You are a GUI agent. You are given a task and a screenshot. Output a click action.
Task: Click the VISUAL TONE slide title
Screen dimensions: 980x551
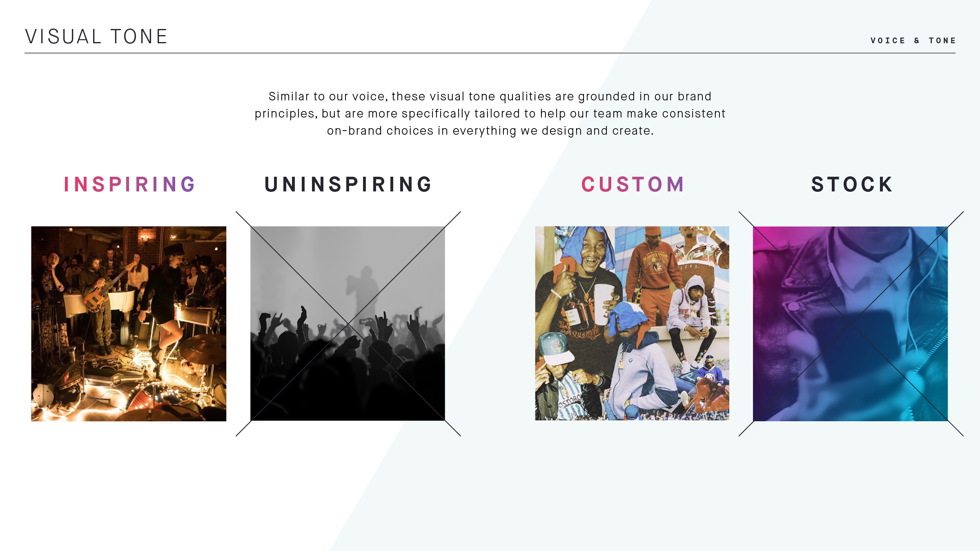[96, 37]
